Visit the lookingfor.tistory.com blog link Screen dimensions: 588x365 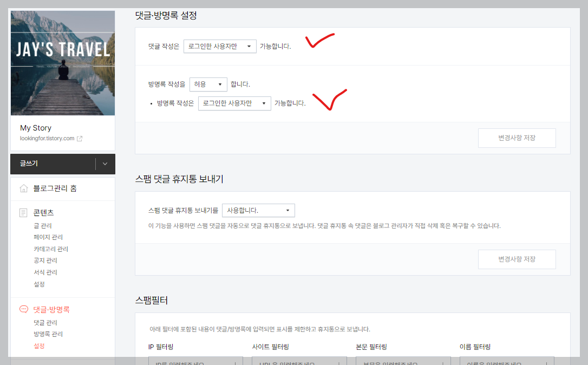[x=47, y=139]
